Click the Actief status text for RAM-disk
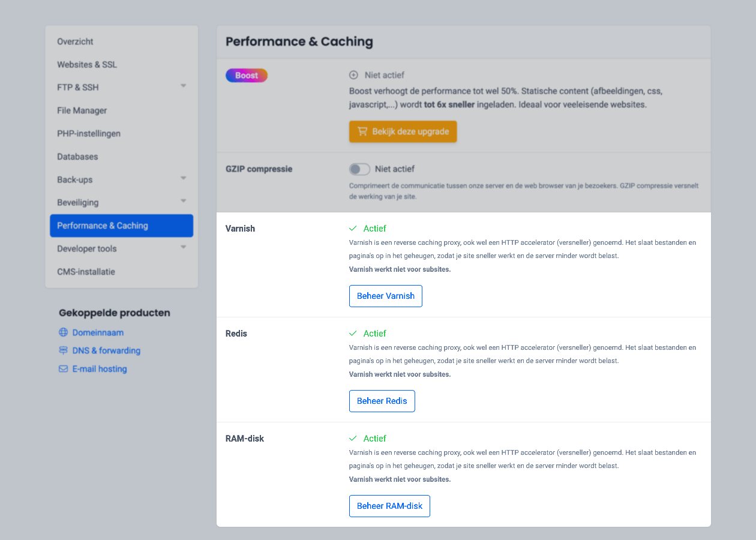The image size is (756, 540). point(375,439)
